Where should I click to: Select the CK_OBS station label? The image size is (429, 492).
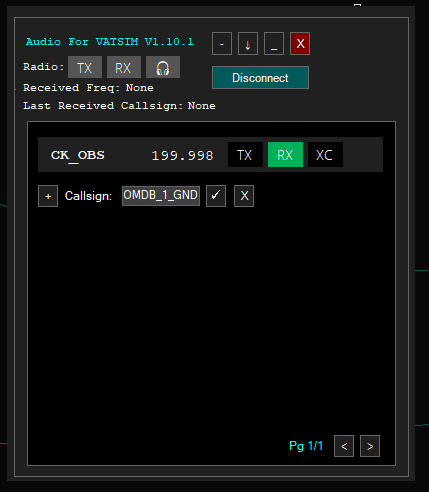(x=78, y=155)
